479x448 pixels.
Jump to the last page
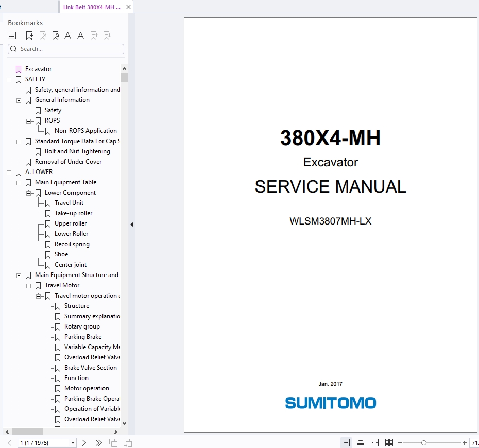click(x=98, y=443)
